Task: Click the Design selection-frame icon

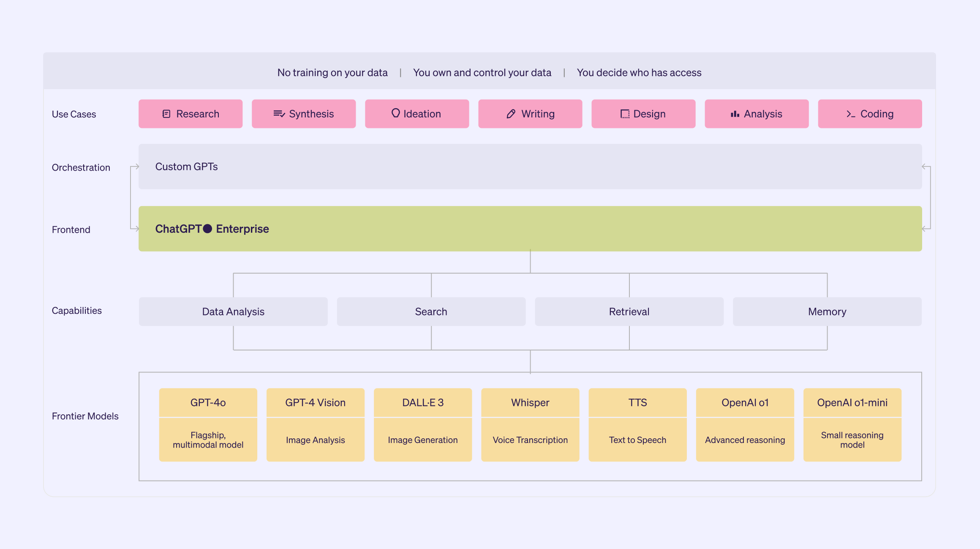Action: [x=625, y=114]
